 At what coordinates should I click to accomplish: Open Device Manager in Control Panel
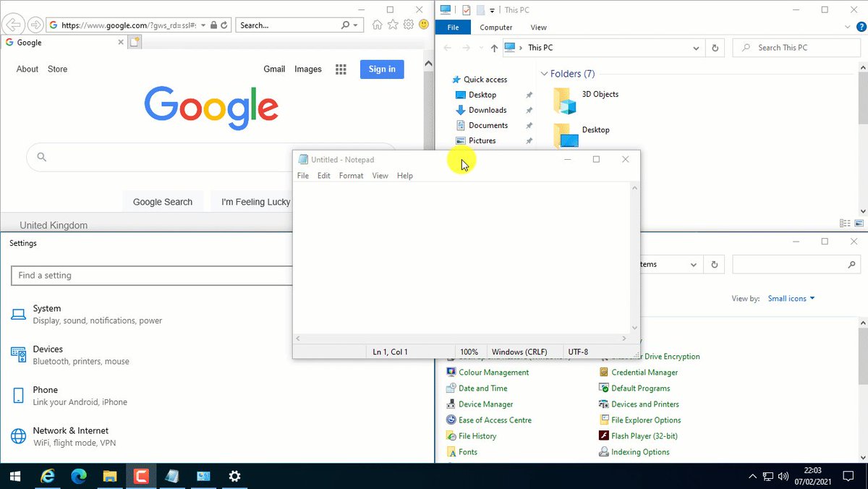pos(479,404)
